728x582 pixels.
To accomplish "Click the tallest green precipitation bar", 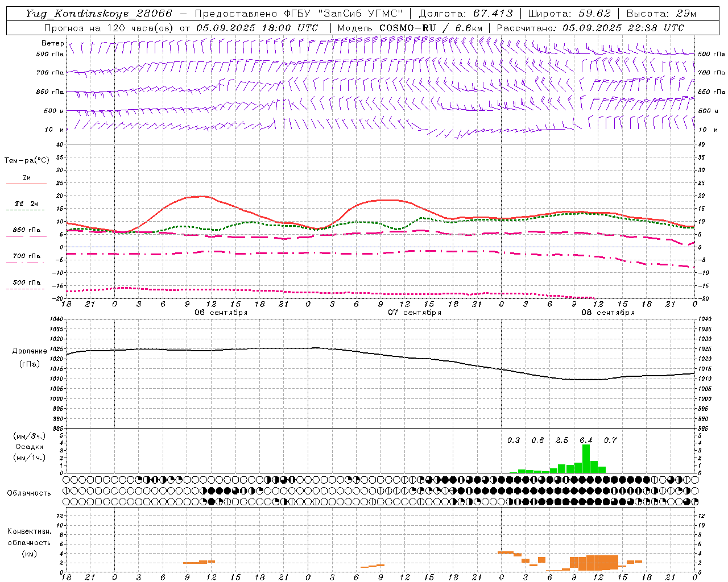I will tap(586, 459).
